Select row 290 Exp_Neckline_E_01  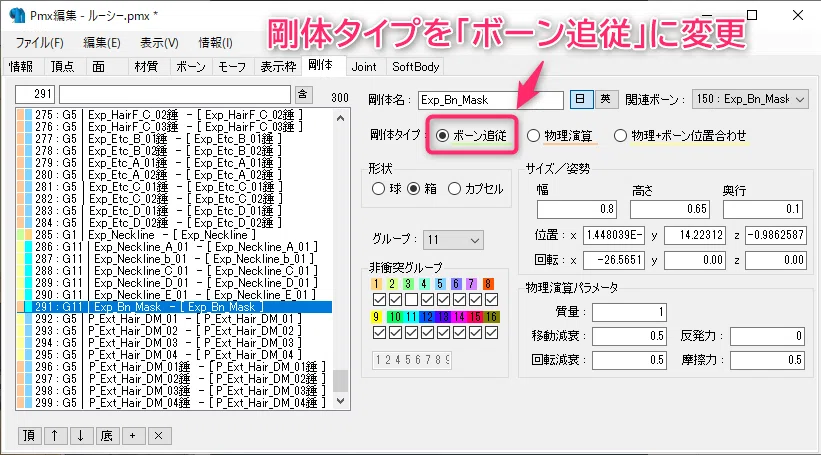tap(174, 295)
